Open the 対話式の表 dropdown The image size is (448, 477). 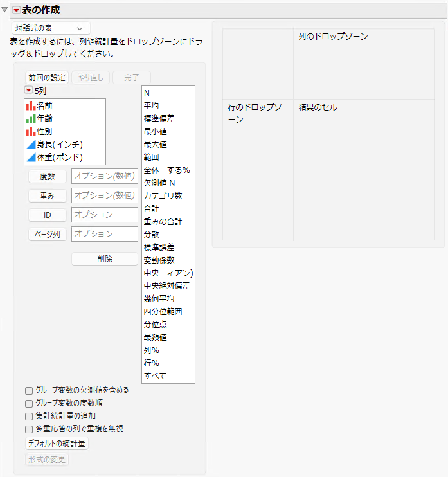pyautogui.click(x=51, y=28)
